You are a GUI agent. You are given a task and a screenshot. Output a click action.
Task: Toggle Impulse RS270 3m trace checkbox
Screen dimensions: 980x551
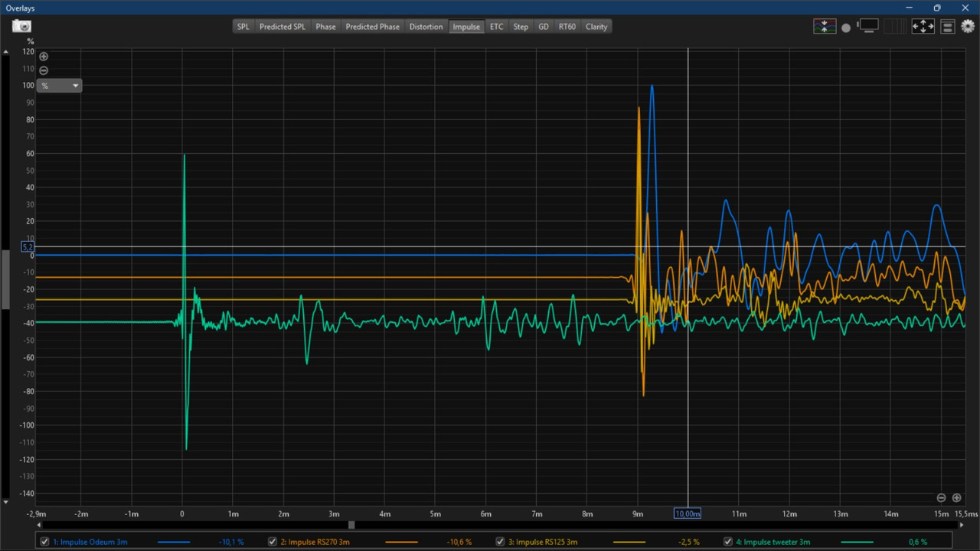click(273, 542)
